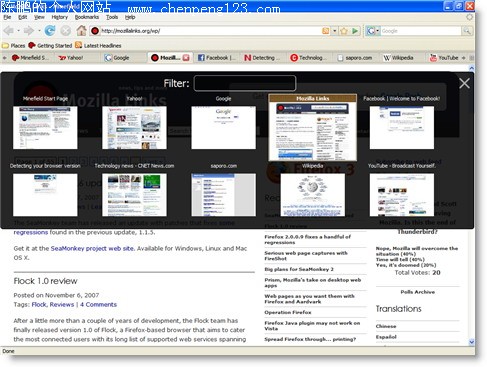The width and height of the screenshot is (487, 367).
Task: Open the Edit menu
Action: (23, 17)
